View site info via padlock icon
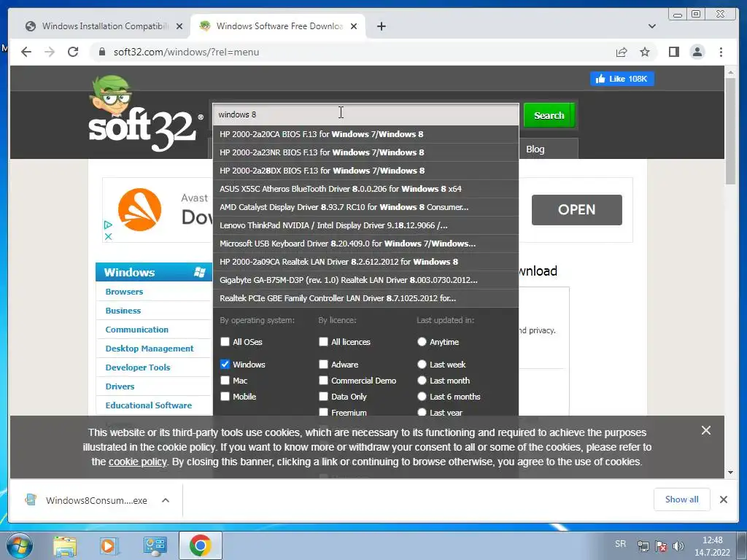The width and height of the screenshot is (747, 560). point(101,52)
